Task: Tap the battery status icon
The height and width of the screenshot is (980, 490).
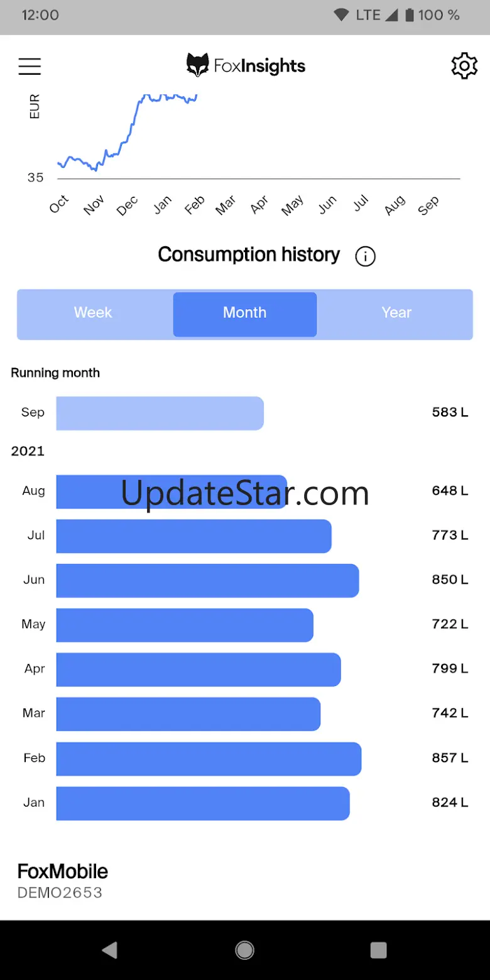Action: tap(410, 15)
